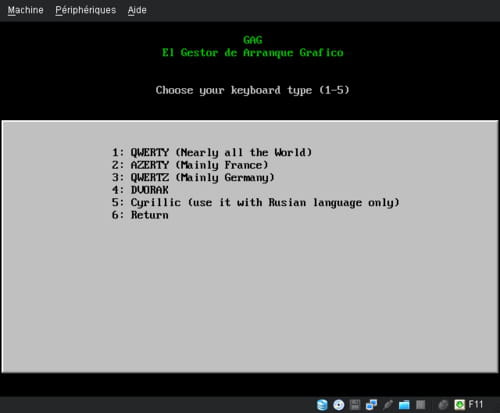
Task: Click the USB devices status icon
Action: point(388,405)
